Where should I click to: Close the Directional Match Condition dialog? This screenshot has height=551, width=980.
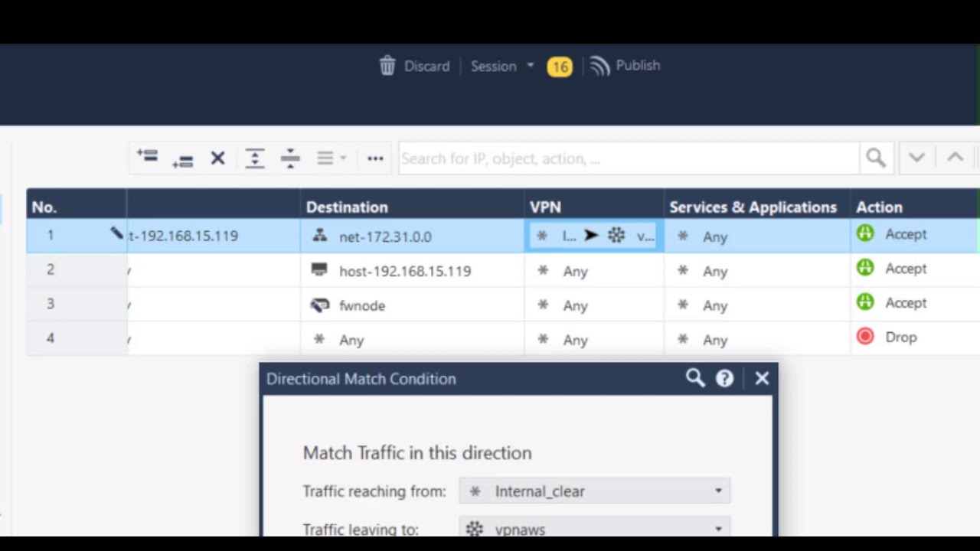tap(762, 378)
